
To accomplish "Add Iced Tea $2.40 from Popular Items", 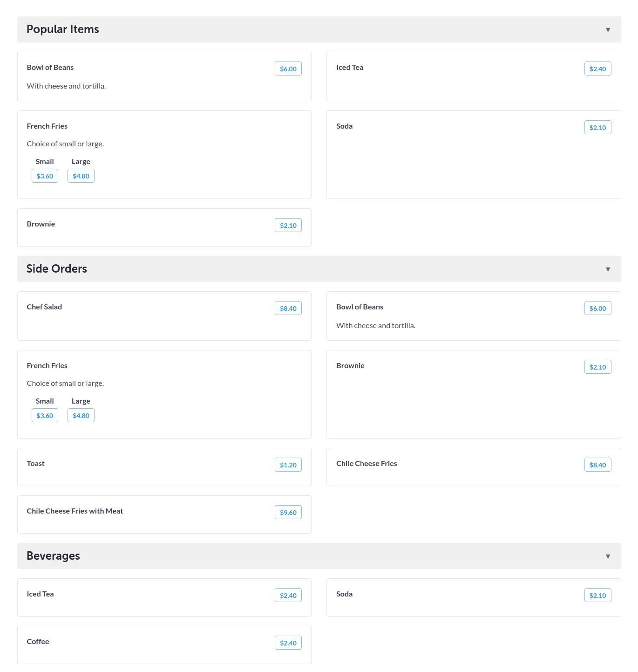I will click(x=597, y=69).
